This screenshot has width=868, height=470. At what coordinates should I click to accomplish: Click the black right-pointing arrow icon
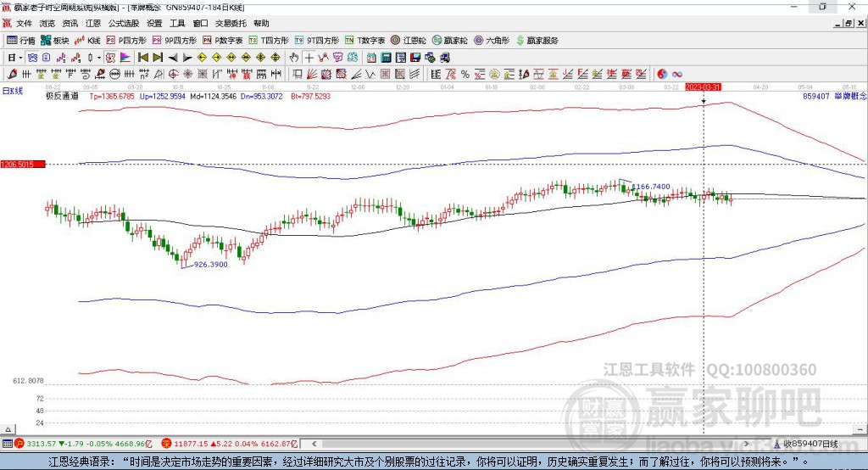click(187, 58)
